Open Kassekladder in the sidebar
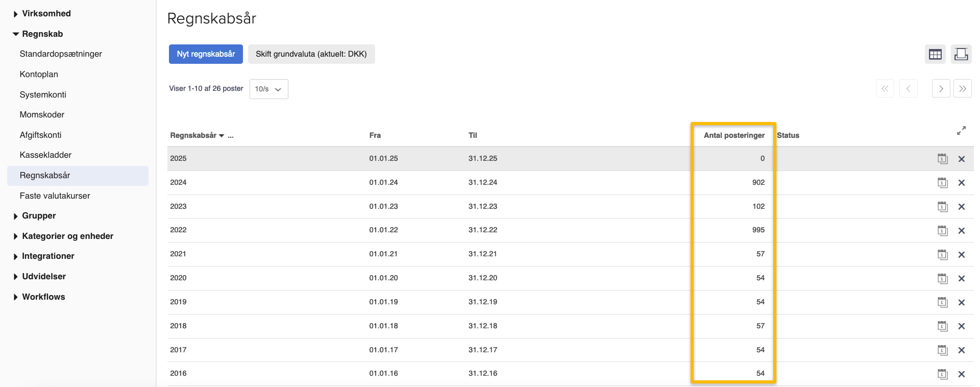Viewport: 980px width, 387px height. coord(45,155)
